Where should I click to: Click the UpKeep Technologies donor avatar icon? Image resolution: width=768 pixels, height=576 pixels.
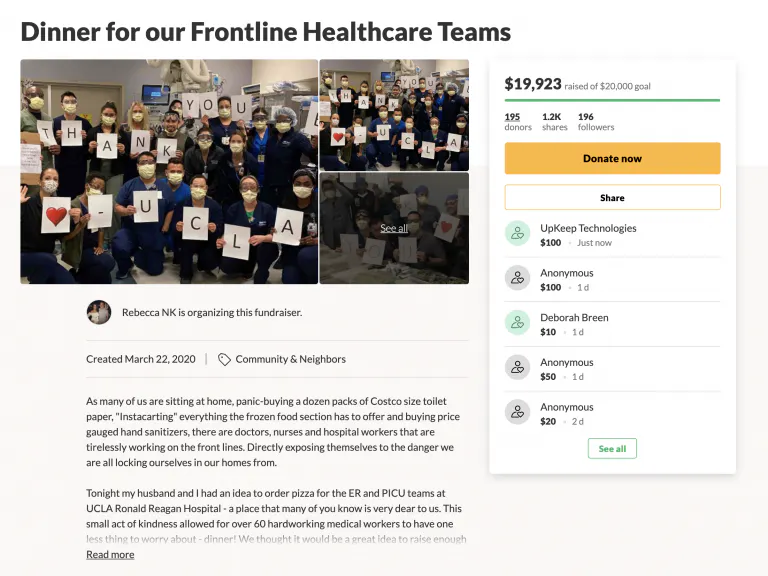[x=517, y=233]
